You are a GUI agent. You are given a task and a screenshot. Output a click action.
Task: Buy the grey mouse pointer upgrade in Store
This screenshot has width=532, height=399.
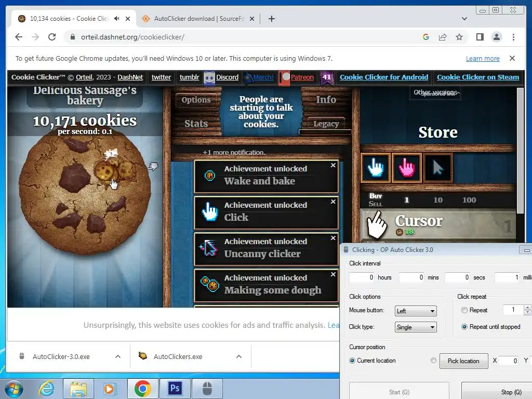tap(437, 168)
